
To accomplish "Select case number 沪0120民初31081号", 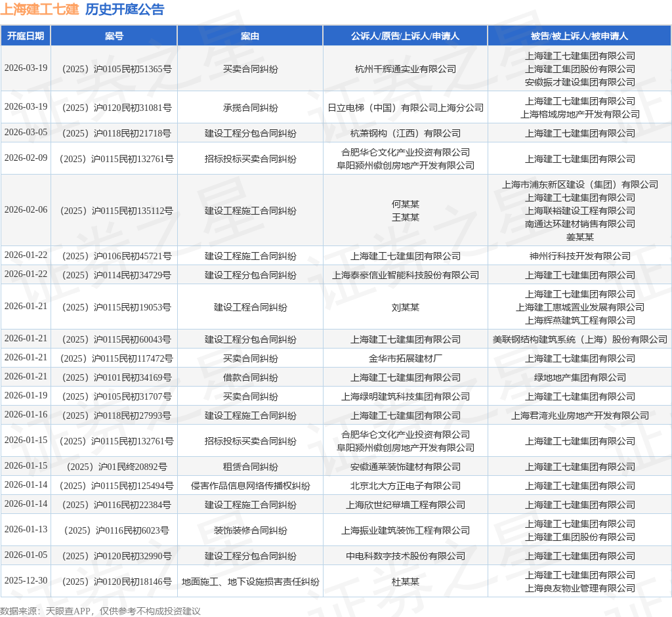I will tap(117, 108).
